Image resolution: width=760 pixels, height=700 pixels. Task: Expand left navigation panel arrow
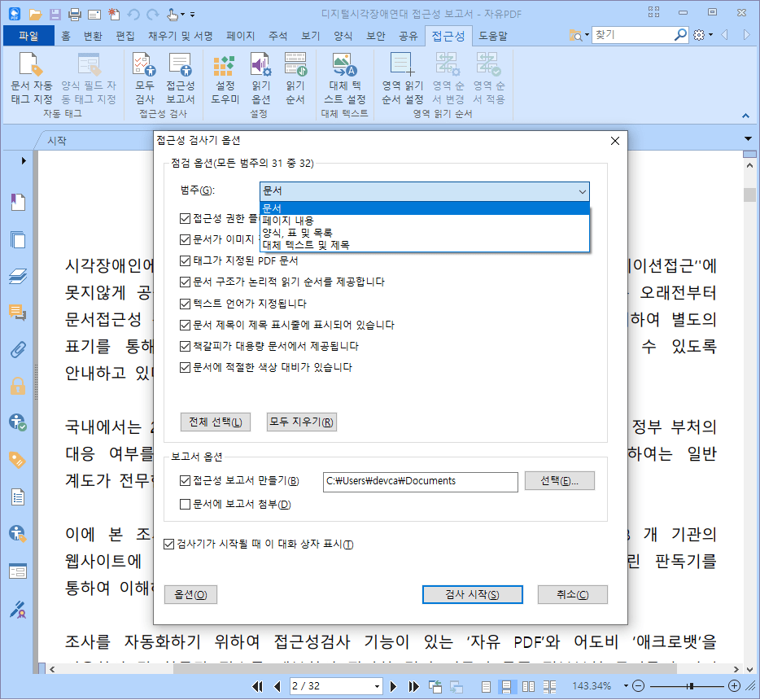tap(24, 160)
